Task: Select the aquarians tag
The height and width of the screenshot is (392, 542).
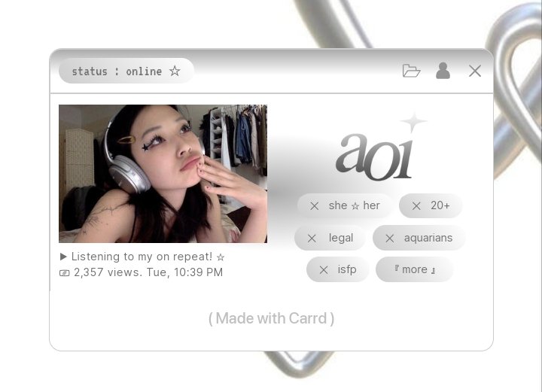Action: pyautogui.click(x=419, y=238)
